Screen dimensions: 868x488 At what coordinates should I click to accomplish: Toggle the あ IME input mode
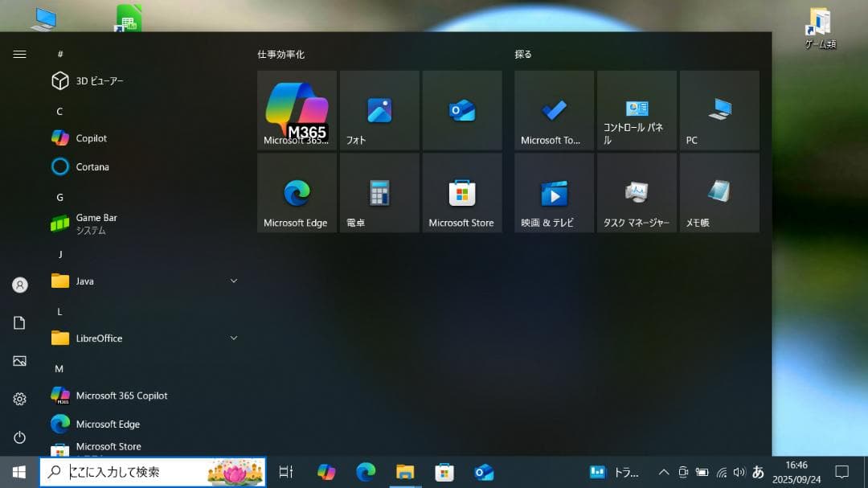click(x=759, y=472)
